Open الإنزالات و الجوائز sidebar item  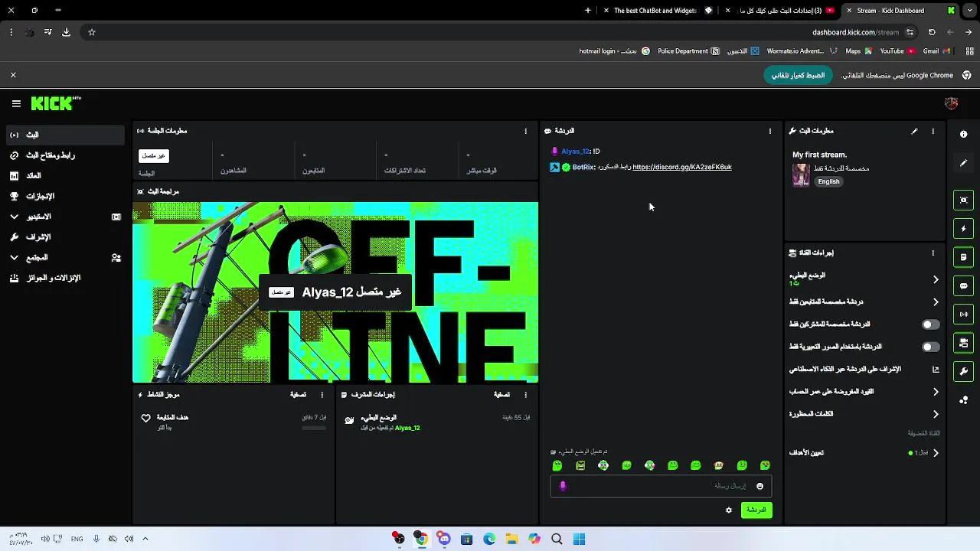tap(64, 278)
